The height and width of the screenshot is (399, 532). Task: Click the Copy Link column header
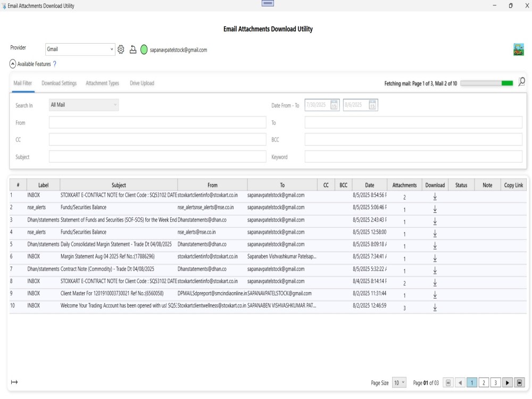(513, 185)
